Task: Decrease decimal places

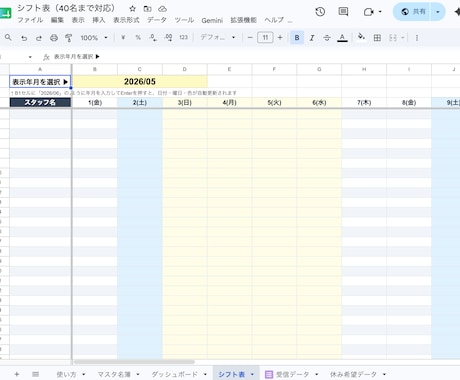Action: coord(153,38)
